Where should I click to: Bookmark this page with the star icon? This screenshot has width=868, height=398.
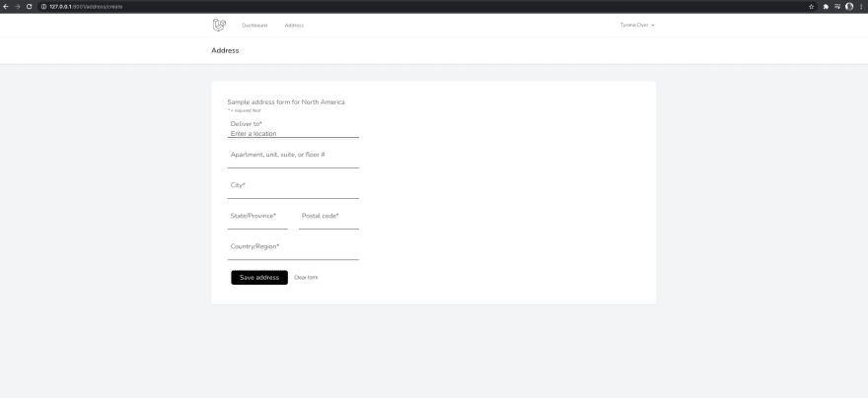[x=811, y=6]
